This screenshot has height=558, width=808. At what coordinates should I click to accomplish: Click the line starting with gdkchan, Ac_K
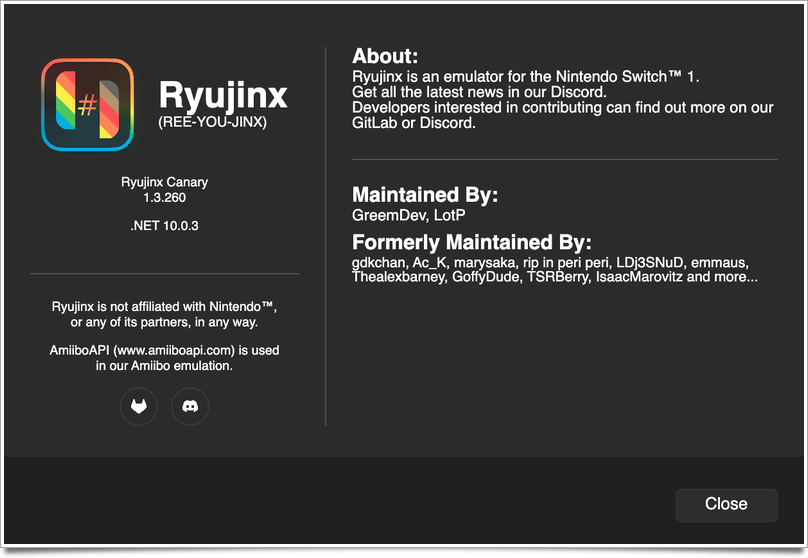click(550, 263)
